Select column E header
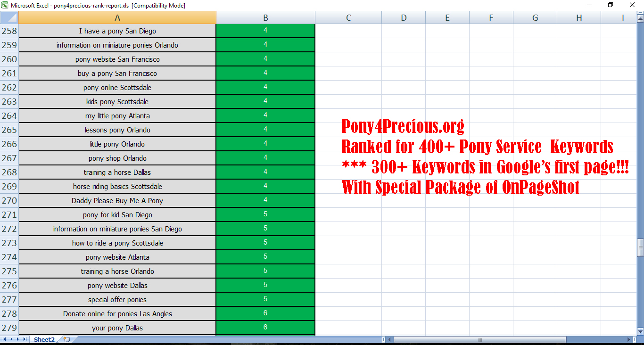Screen dimensions: 644x345 click(x=447, y=18)
